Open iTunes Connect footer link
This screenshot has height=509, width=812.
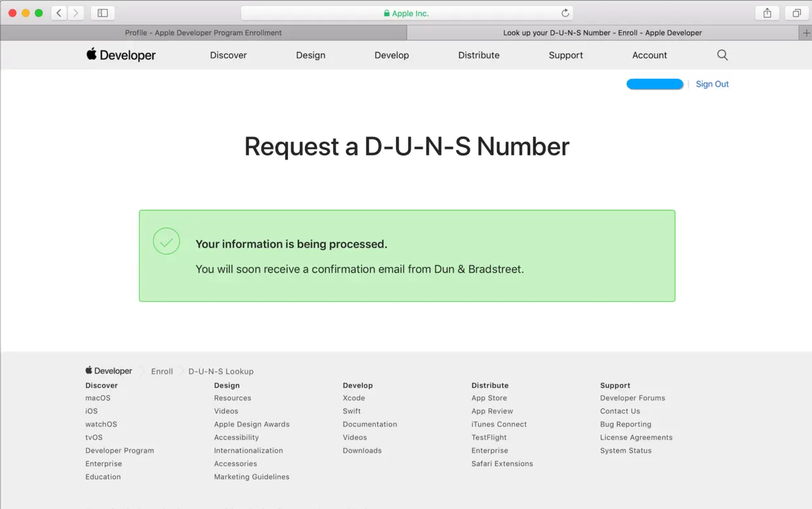[x=499, y=424]
